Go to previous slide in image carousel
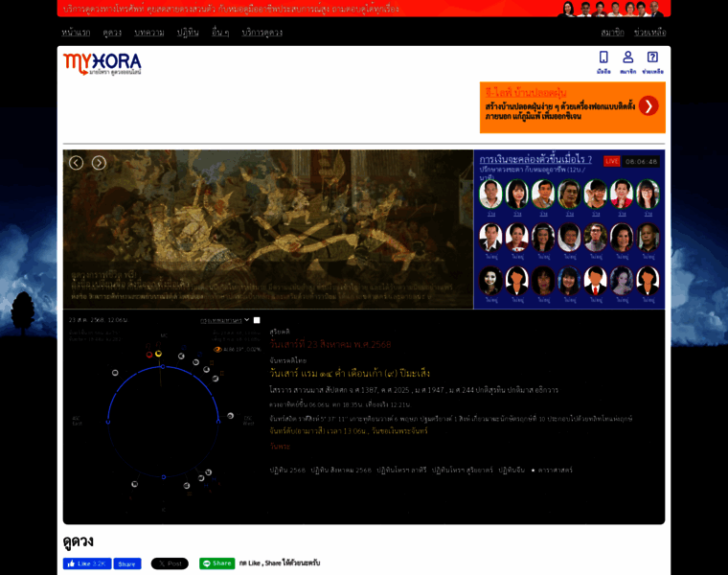Viewport: 728px width, 575px height. (76, 163)
